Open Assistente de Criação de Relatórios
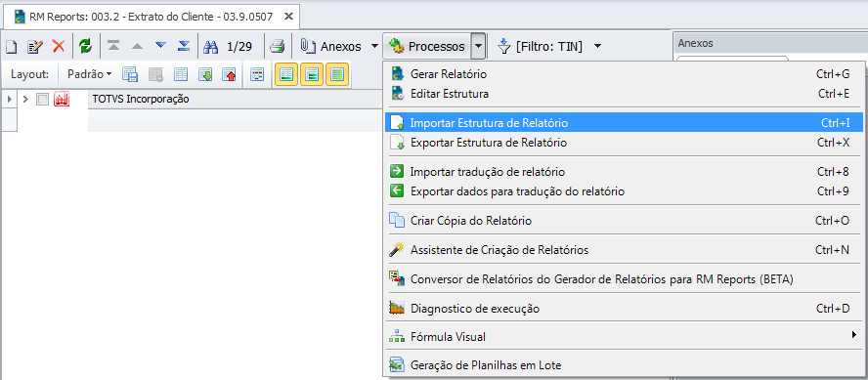This screenshot has width=868, height=380. click(624, 250)
